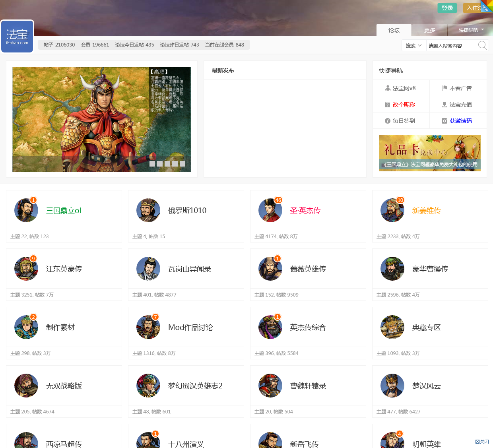
Task: Click the 主题 22, 帖数 123 stats
Action: pos(29,236)
